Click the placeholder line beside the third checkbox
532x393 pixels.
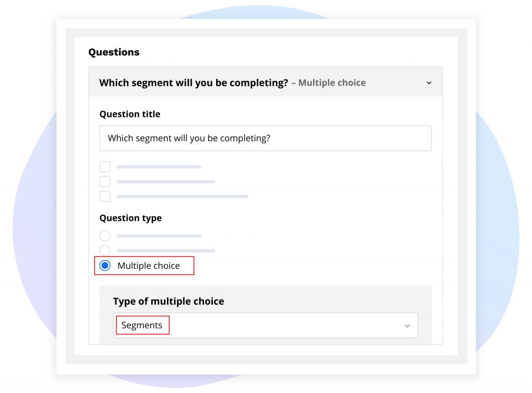(x=182, y=197)
